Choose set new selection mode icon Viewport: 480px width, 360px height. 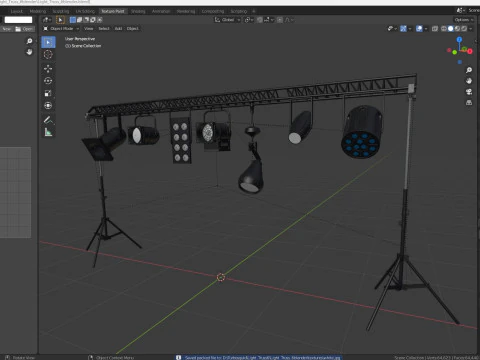(73, 20)
